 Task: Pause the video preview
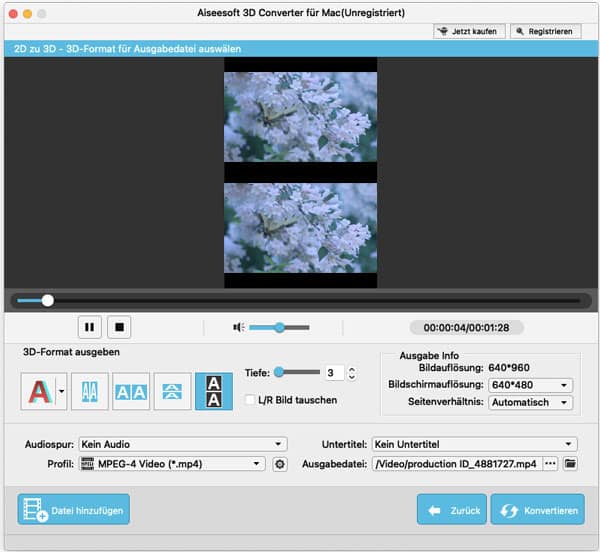89,327
